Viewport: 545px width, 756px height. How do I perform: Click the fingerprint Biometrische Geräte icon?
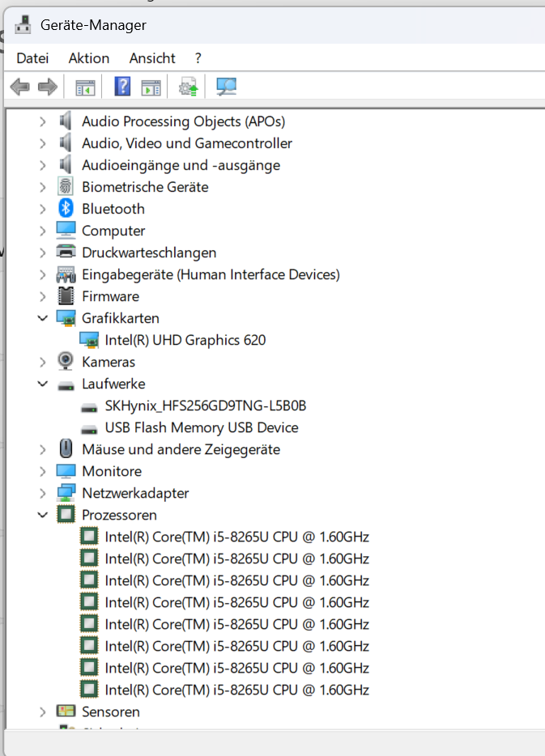(x=66, y=187)
